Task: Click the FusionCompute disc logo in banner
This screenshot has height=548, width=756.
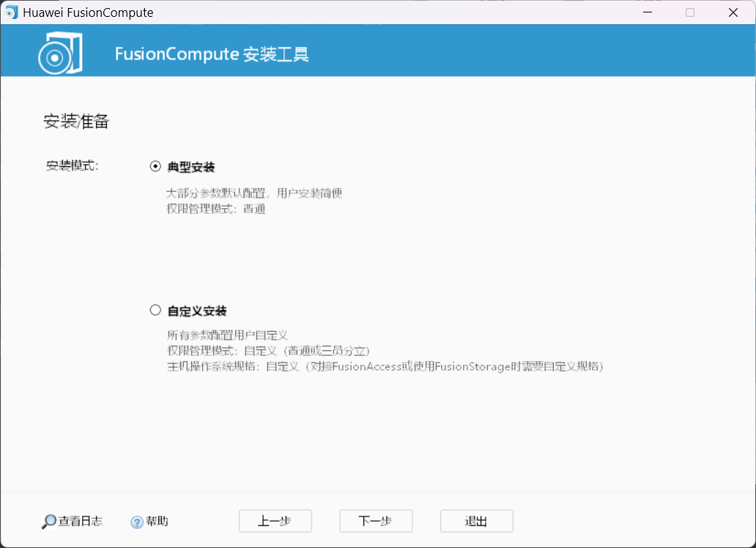Action: 60,53
